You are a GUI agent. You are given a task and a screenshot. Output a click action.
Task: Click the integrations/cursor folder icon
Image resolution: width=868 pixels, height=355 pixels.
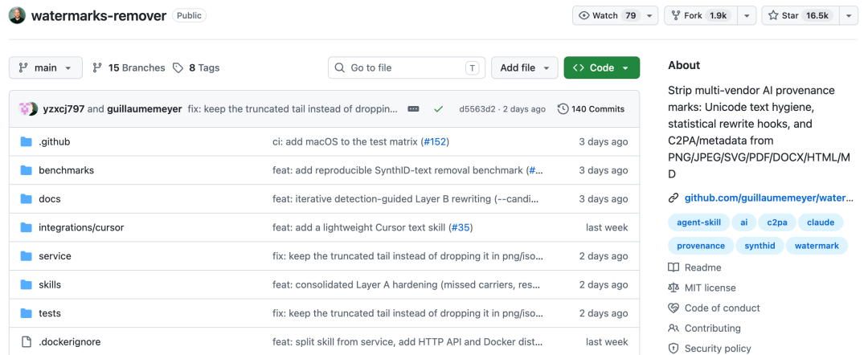tap(26, 227)
